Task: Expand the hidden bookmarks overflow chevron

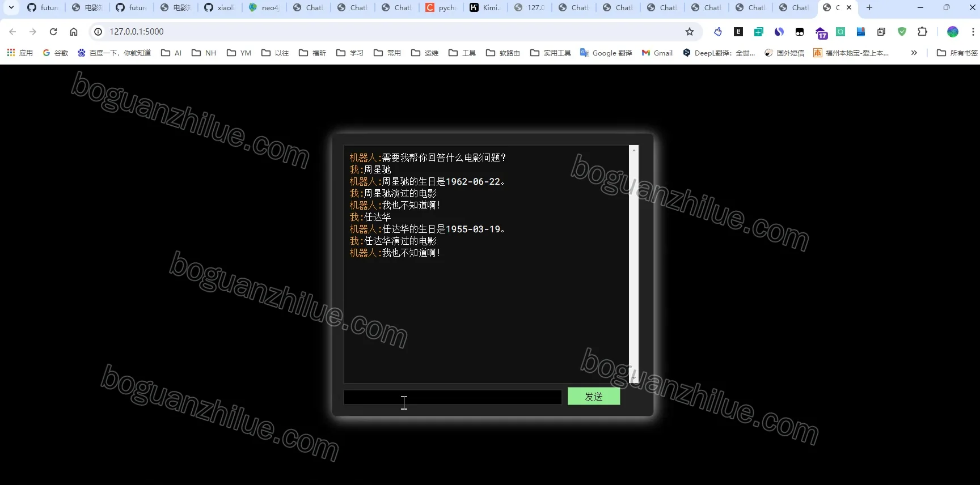Action: 914,53
